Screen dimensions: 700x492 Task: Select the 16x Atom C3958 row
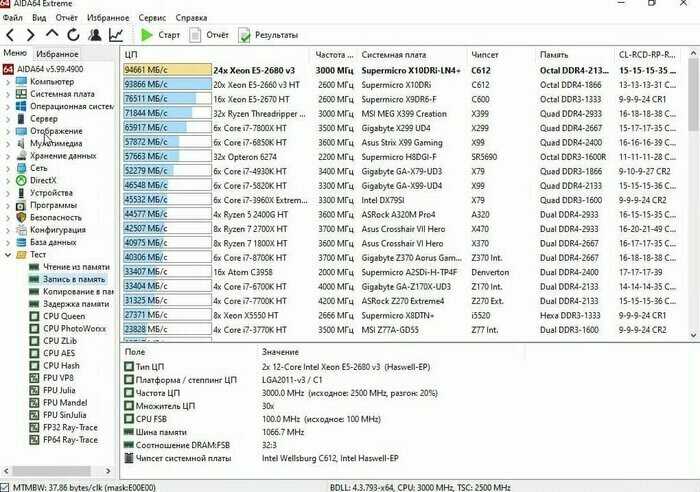coord(402,272)
